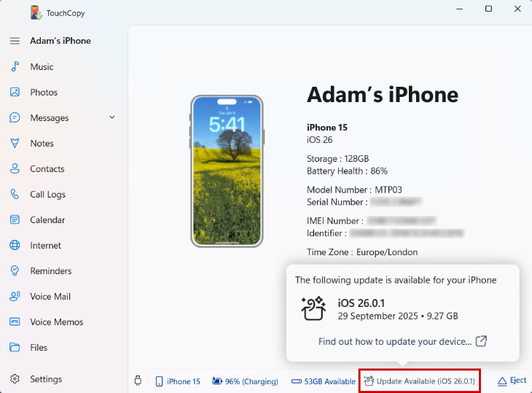Image resolution: width=532 pixels, height=393 pixels.
Task: Click the Adam's iPhone sidebar header
Action: pos(60,41)
